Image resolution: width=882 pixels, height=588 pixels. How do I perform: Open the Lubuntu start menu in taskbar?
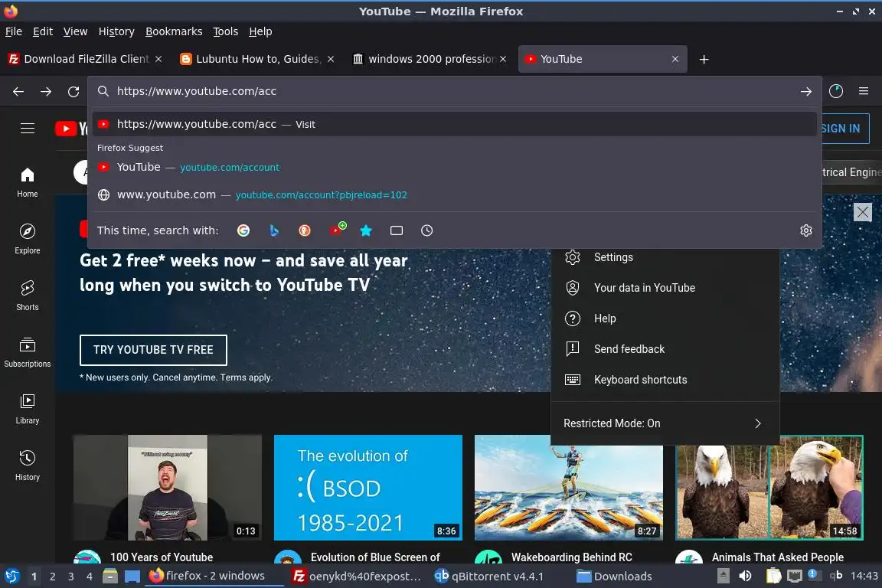pyautogui.click(x=11, y=577)
